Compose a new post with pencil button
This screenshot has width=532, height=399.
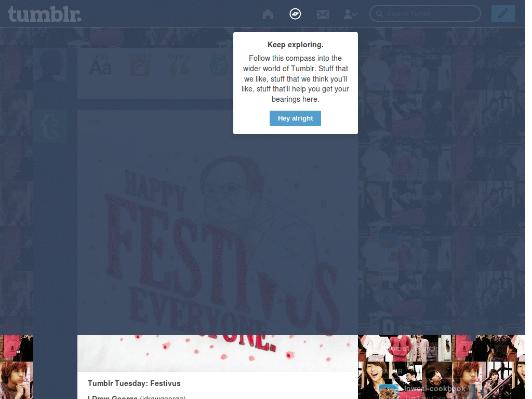(x=503, y=14)
